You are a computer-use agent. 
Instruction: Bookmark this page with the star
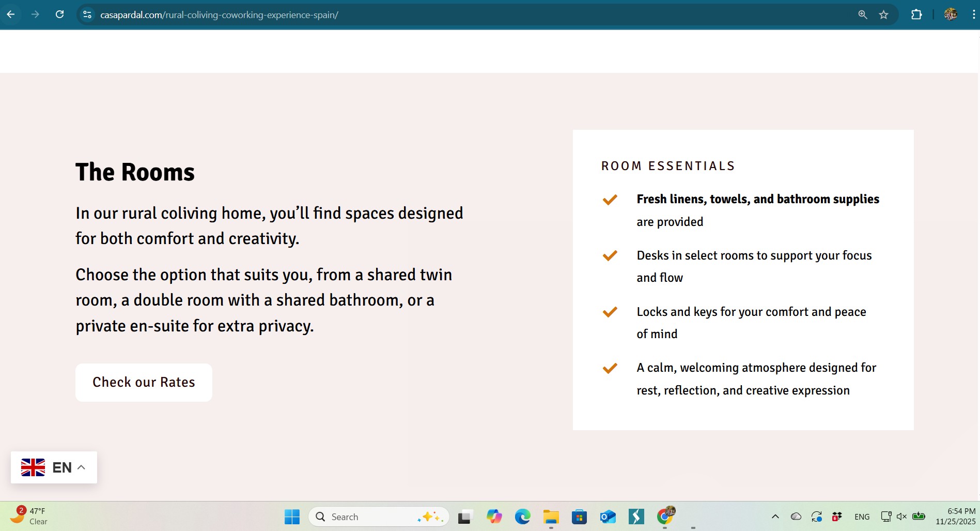(884, 15)
